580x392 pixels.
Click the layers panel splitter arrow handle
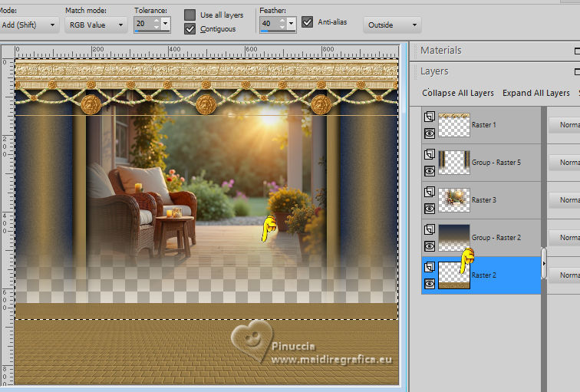(544, 264)
